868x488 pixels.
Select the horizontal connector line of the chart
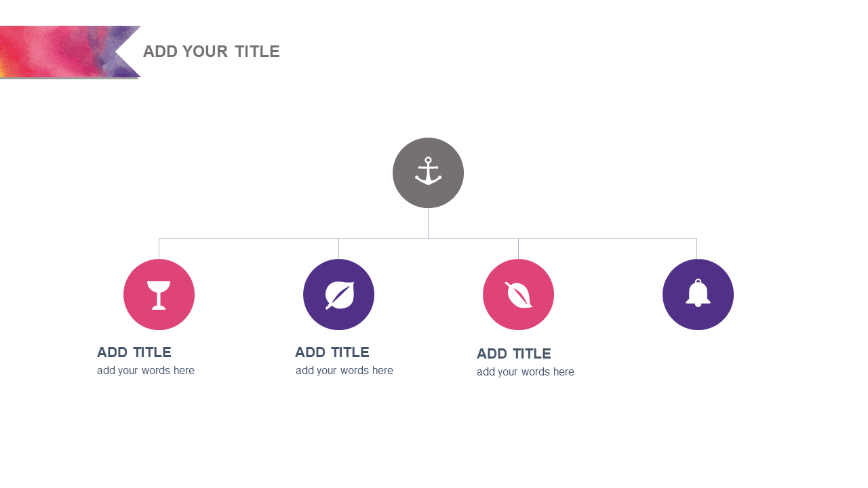click(x=258, y=238)
